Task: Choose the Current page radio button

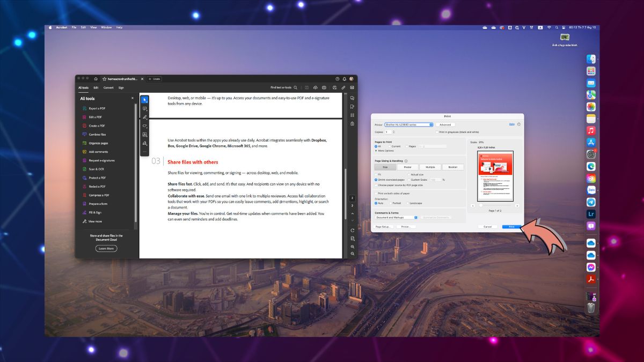Action: tap(390, 146)
